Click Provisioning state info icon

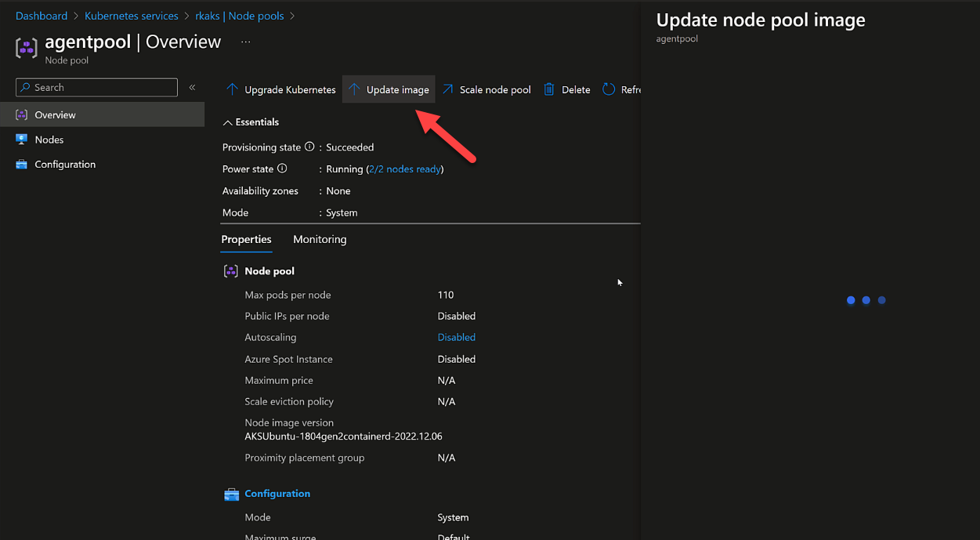(309, 147)
